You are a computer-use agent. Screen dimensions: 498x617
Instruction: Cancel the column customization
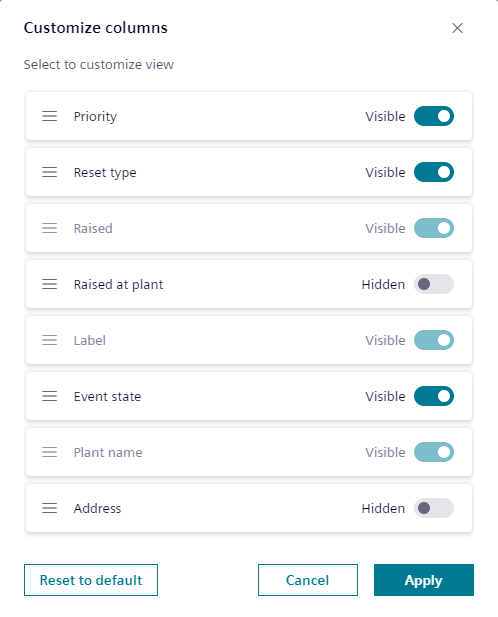pyautogui.click(x=308, y=580)
